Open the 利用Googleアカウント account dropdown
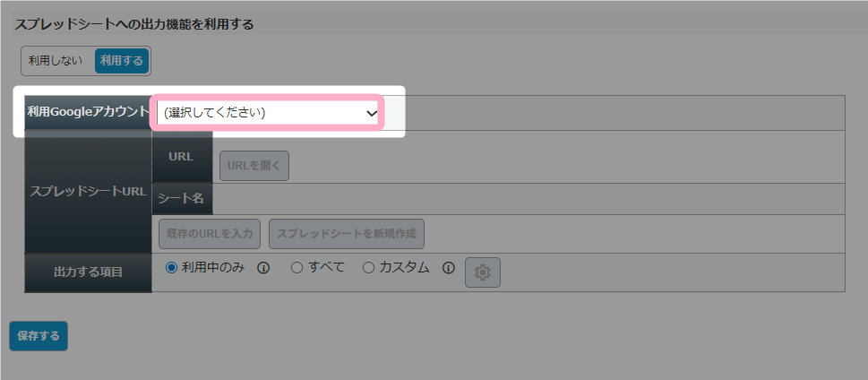This screenshot has height=380, width=868. click(268, 113)
